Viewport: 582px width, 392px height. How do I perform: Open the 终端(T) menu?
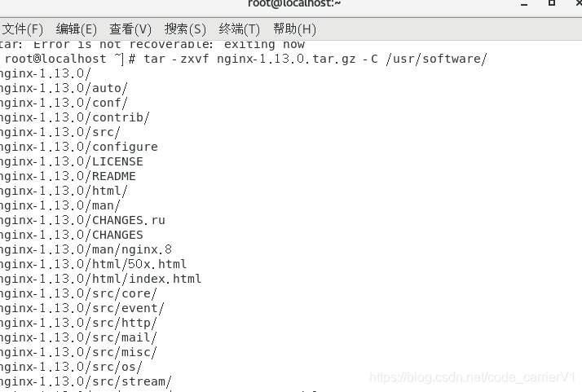239,29
